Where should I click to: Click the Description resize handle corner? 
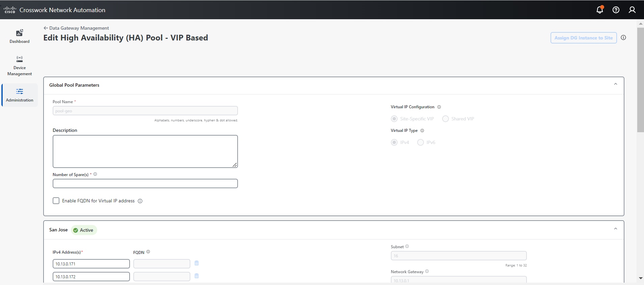pyautogui.click(x=235, y=165)
